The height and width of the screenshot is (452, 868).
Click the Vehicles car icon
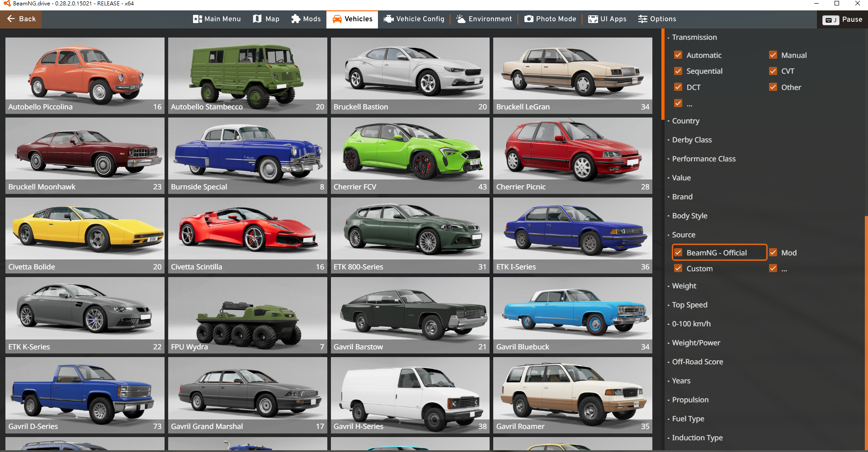[337, 19]
